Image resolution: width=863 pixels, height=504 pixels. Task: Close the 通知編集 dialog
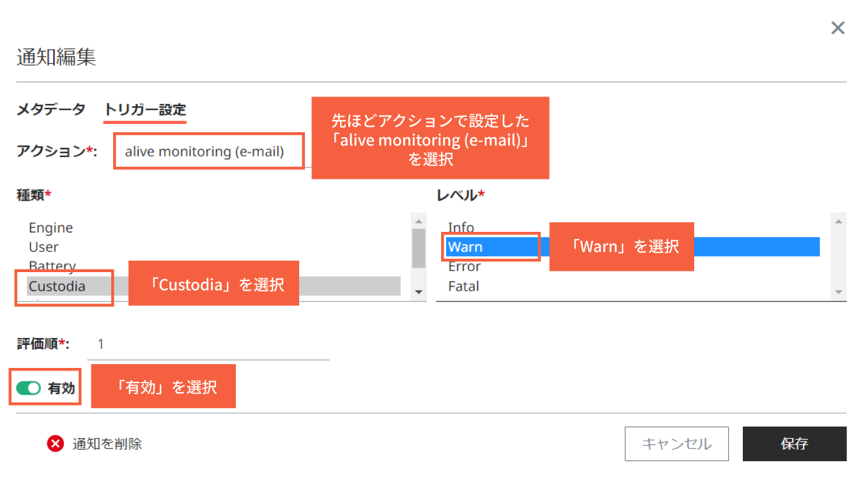(837, 27)
